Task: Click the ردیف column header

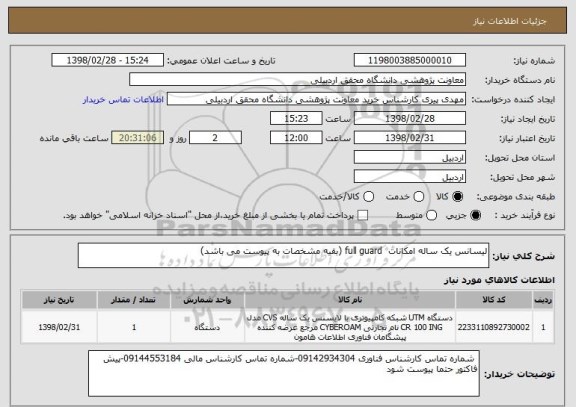Action: tap(543, 300)
